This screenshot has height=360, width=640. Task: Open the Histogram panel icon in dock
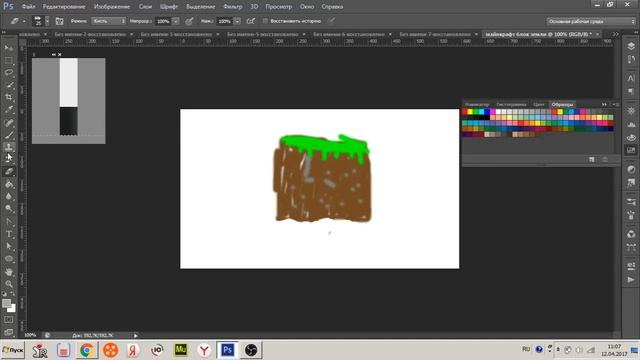click(631, 124)
